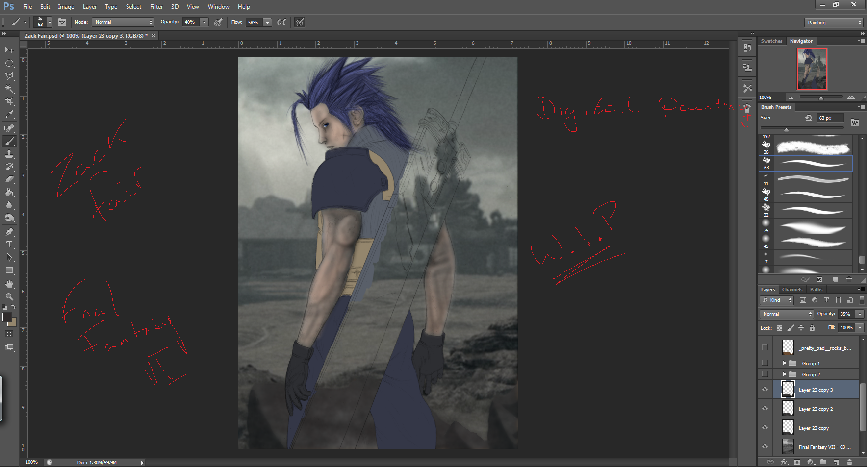
Task: Open the layer blend mode dropdown
Action: pos(787,314)
